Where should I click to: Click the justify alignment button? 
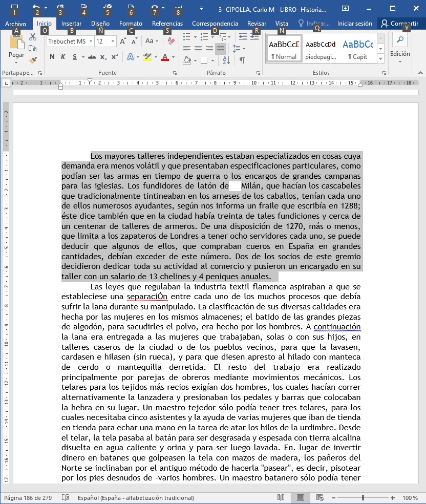(x=220, y=49)
